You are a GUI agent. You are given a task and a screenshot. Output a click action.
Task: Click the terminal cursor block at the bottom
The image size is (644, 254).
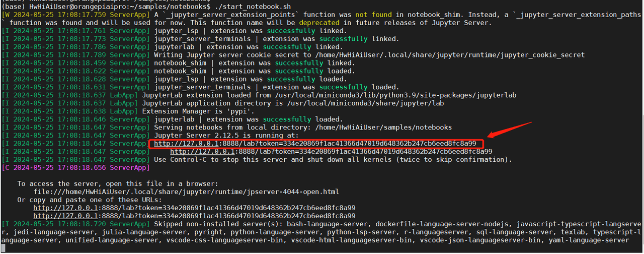tap(4, 248)
